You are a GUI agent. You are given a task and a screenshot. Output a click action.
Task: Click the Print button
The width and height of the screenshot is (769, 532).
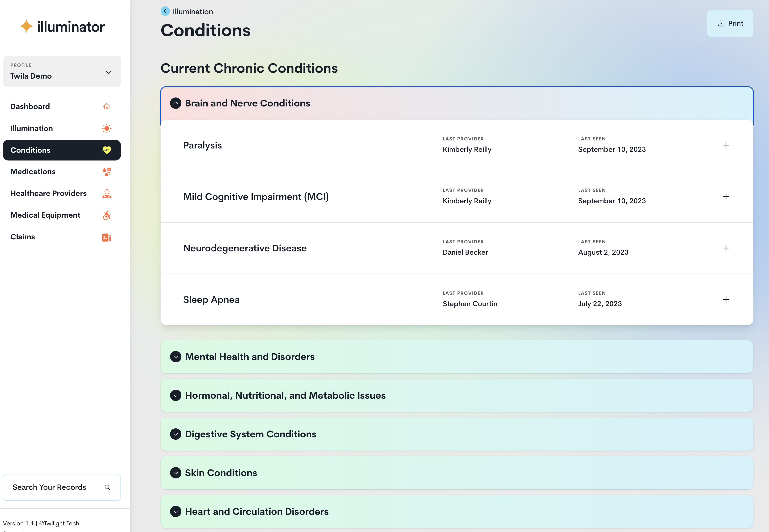(730, 23)
